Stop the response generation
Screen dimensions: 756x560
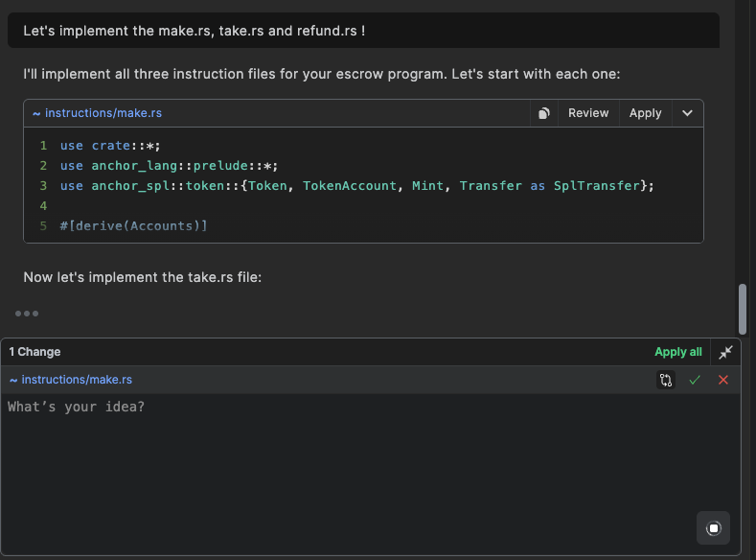point(713,528)
